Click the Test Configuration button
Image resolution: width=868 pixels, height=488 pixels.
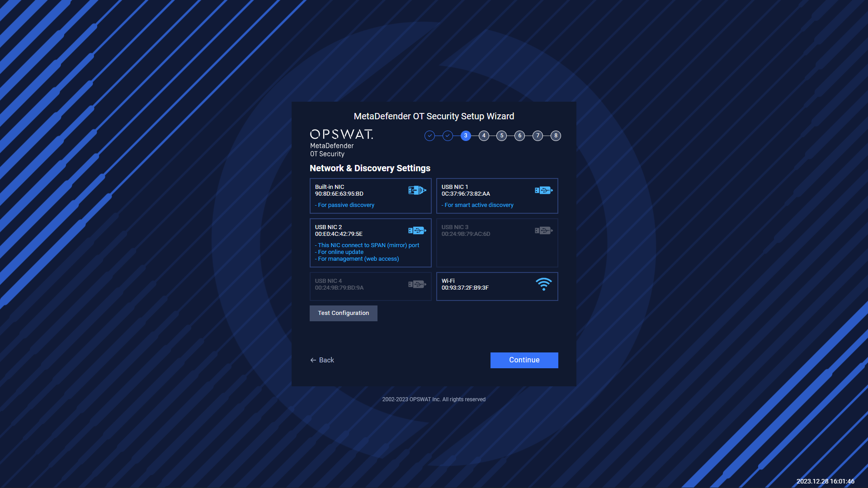[344, 313]
